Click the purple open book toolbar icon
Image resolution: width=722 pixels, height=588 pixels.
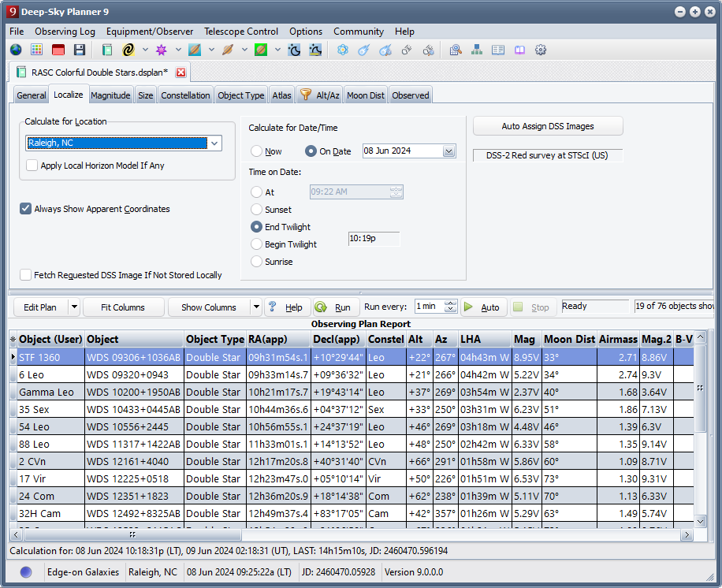(519, 50)
